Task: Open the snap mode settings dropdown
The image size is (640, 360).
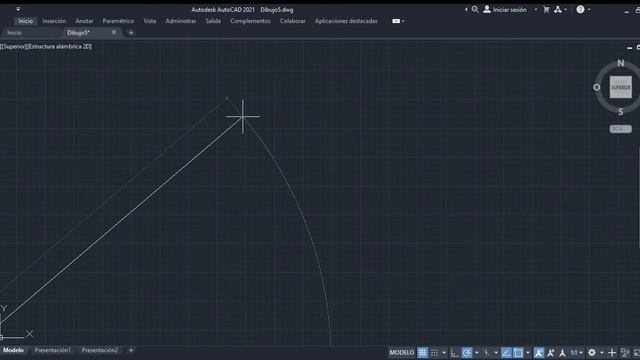Action: pyautogui.click(x=444, y=352)
